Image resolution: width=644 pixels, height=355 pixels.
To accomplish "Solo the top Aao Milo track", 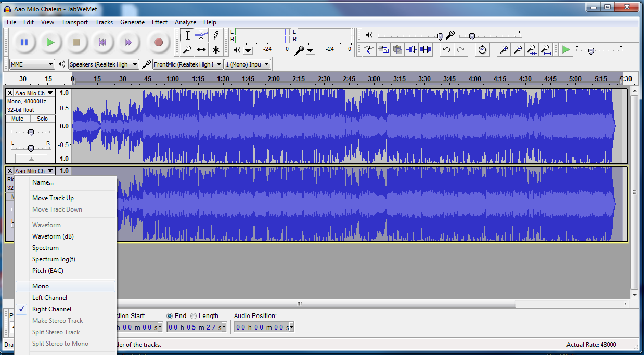I will point(42,119).
